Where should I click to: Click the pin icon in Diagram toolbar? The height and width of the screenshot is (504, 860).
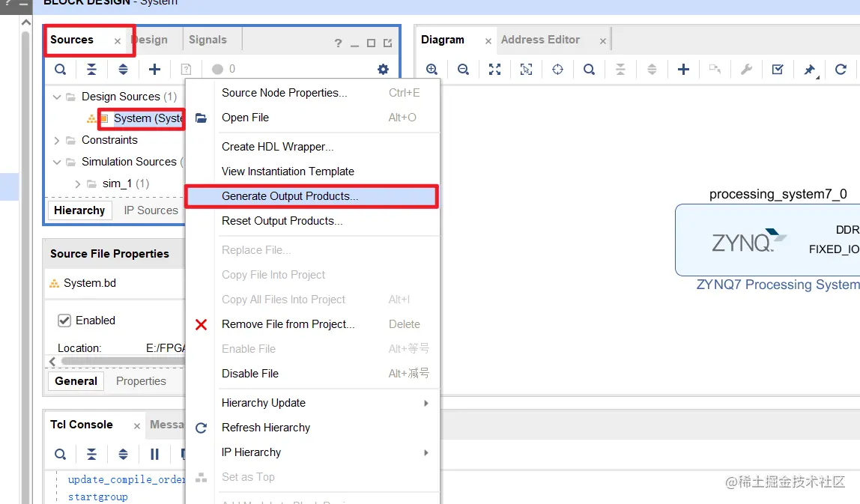(x=809, y=69)
